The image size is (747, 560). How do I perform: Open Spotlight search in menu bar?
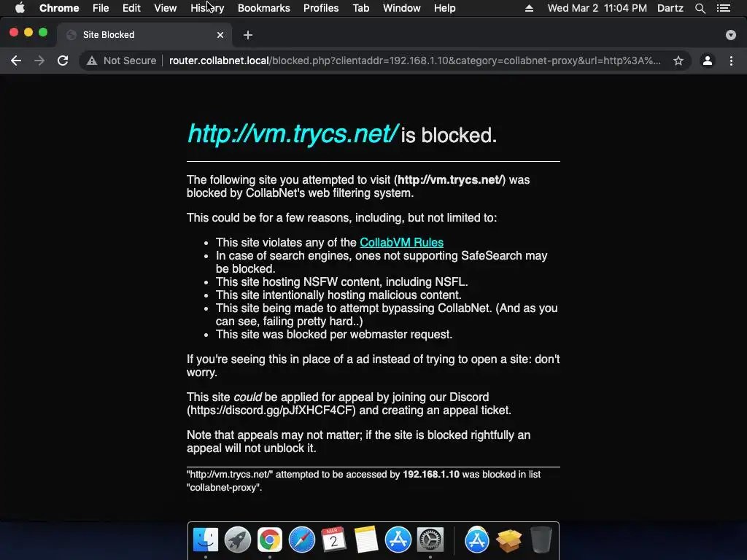[700, 8]
